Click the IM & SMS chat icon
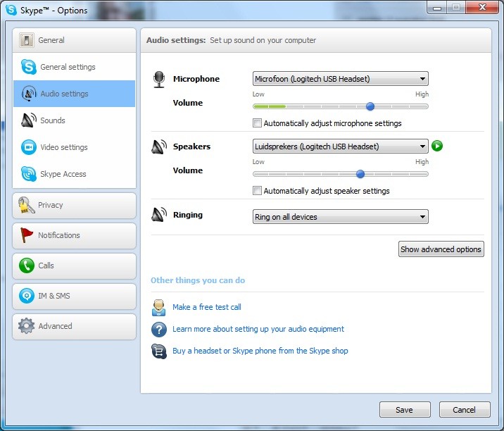The width and height of the screenshot is (504, 431). (26, 296)
